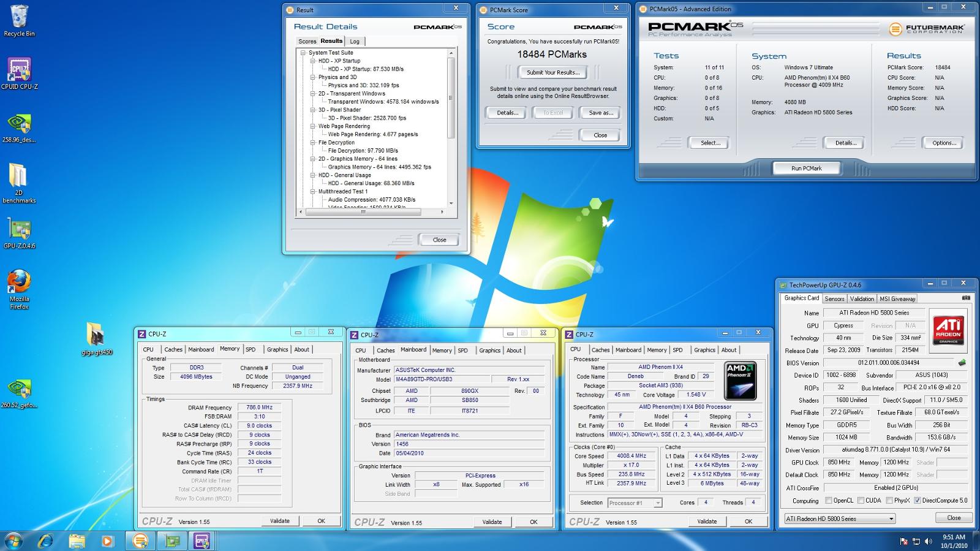Click the AMD Phenom II logo in CPU-Z

pyautogui.click(x=740, y=381)
